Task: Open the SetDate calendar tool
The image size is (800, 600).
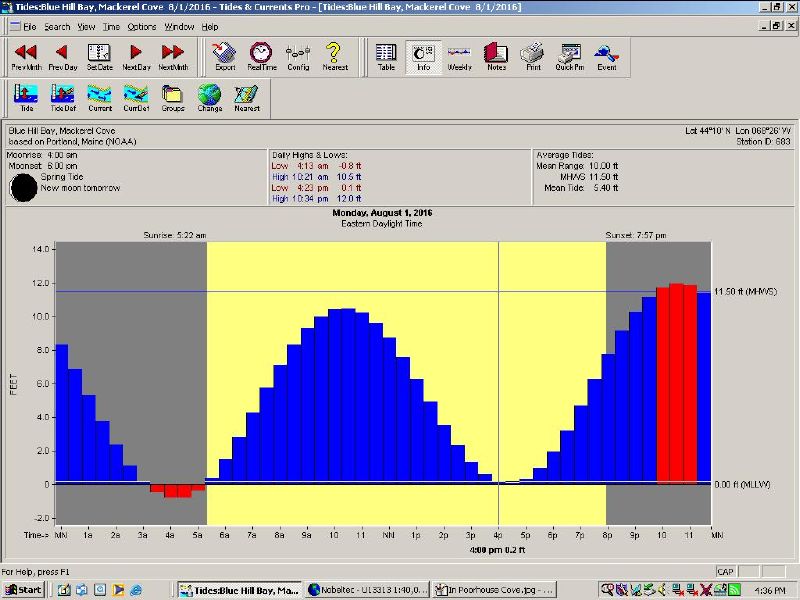Action: [99, 56]
